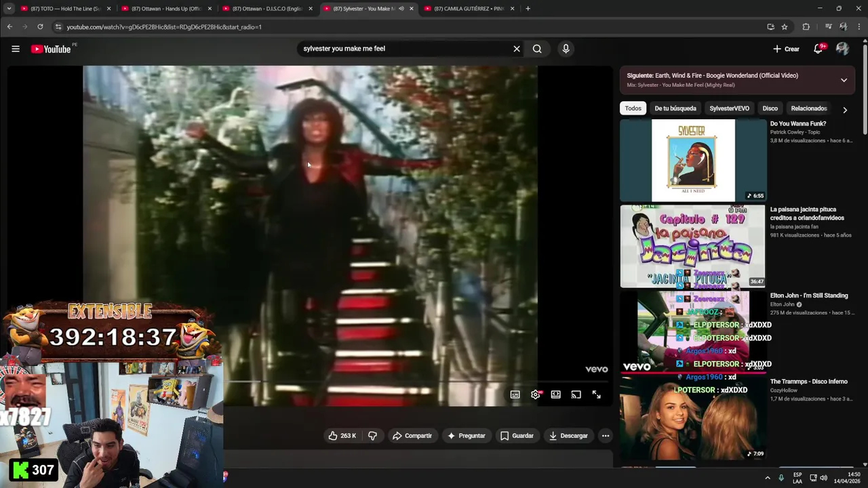Click the Preguntar button

point(466,436)
